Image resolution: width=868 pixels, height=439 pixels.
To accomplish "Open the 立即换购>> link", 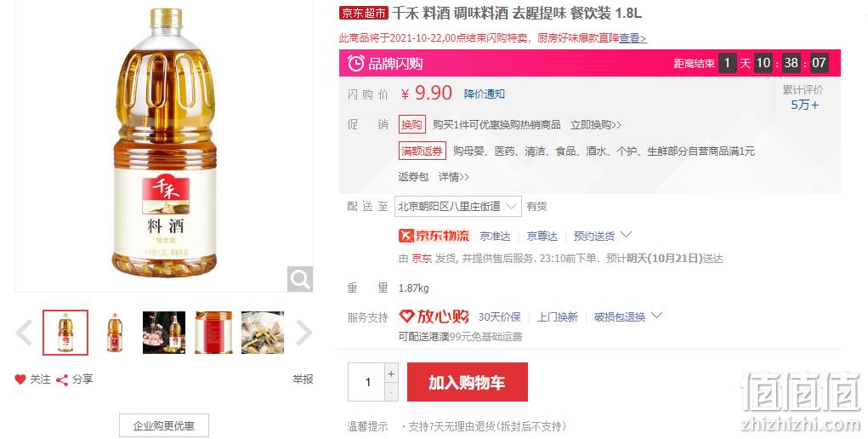I will pos(596,125).
